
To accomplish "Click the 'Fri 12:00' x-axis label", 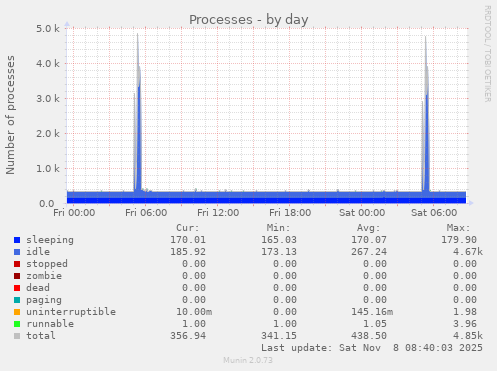I will pyautogui.click(x=218, y=213).
